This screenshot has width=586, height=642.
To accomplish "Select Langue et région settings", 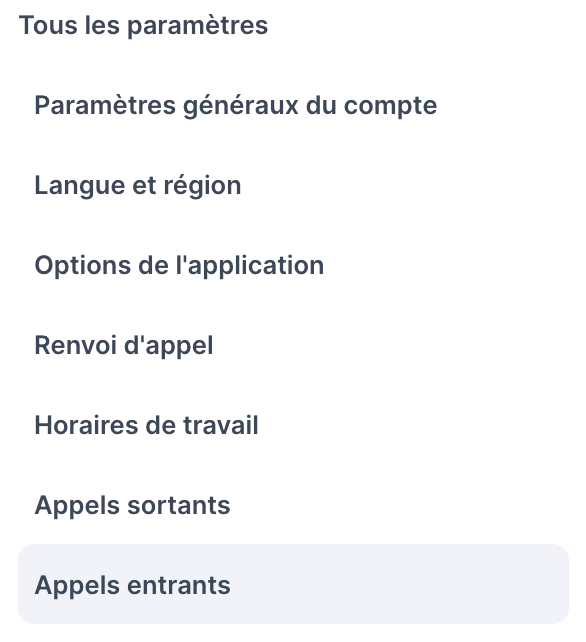I will coord(293,185).
